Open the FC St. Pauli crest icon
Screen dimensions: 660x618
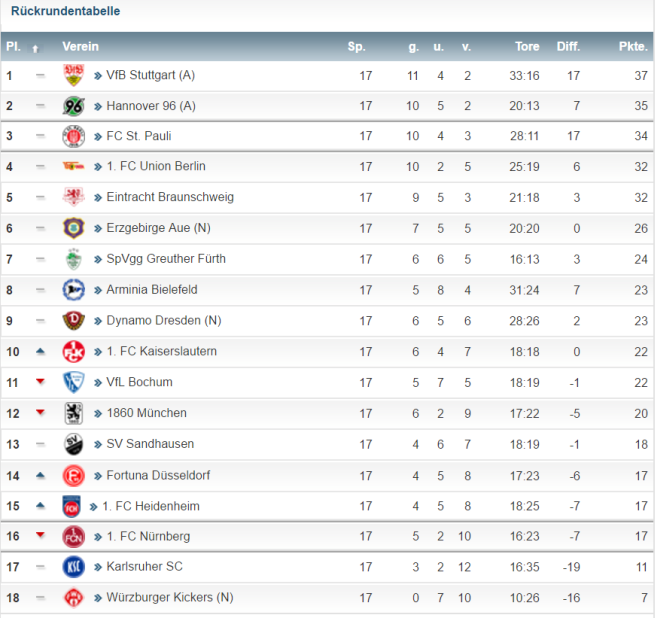pos(74,136)
